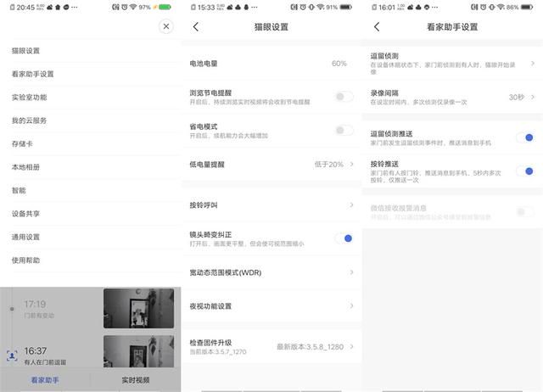The width and height of the screenshot is (543, 392).
Task: Expand 按铃呼叫 chevron
Action: (351, 204)
